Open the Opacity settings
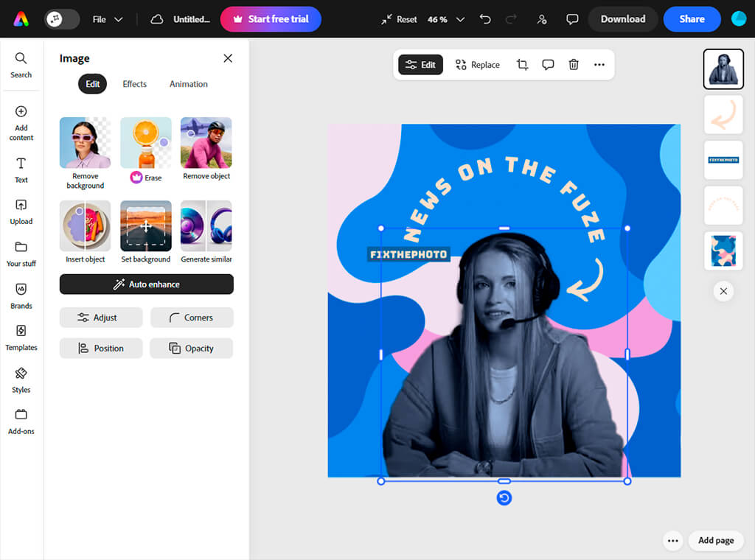 (191, 349)
